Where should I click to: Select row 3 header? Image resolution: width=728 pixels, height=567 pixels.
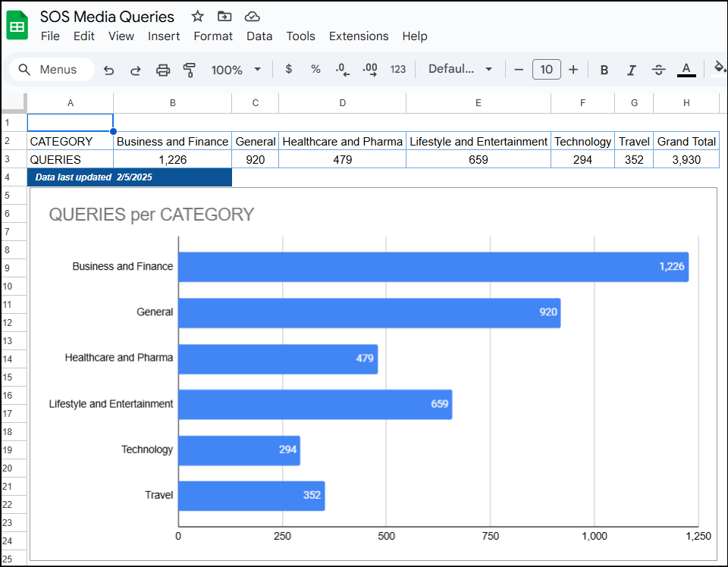point(14,159)
